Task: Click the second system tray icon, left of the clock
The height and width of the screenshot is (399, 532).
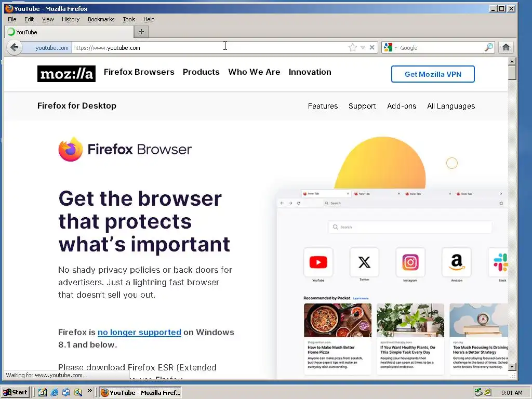Action: point(488,393)
